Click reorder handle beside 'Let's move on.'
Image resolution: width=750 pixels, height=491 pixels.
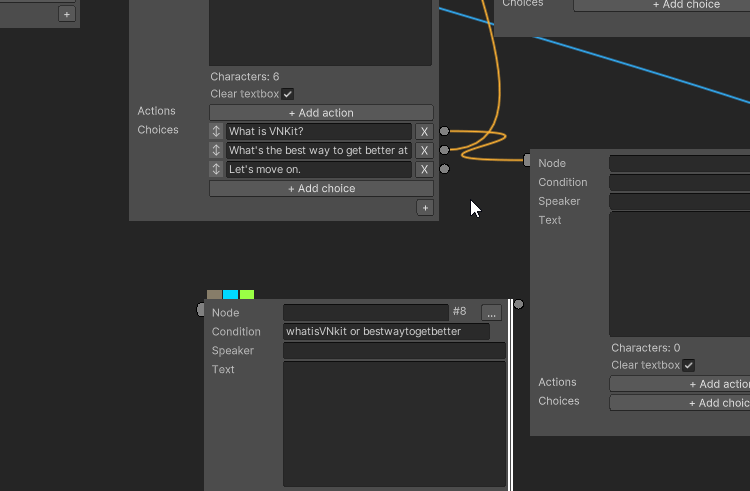click(x=216, y=170)
